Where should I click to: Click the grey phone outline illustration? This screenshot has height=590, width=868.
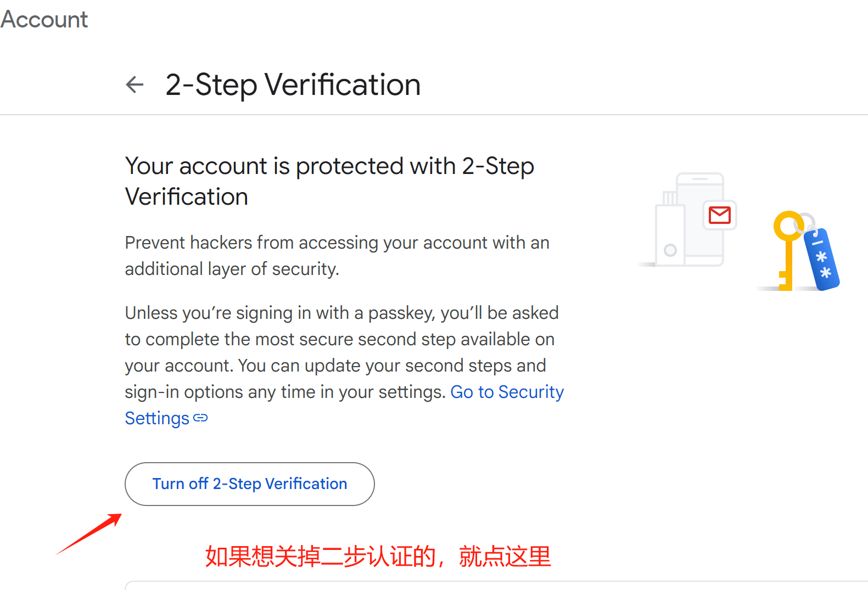[700, 220]
